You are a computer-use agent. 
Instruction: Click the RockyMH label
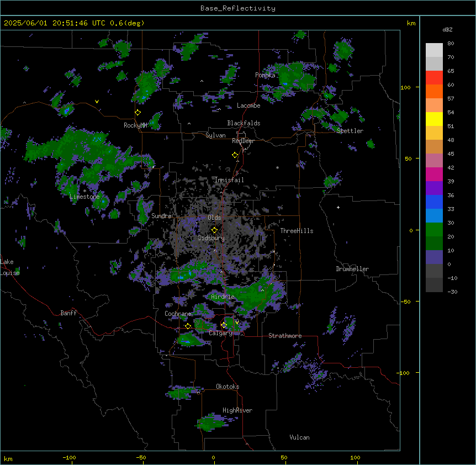tap(135, 125)
